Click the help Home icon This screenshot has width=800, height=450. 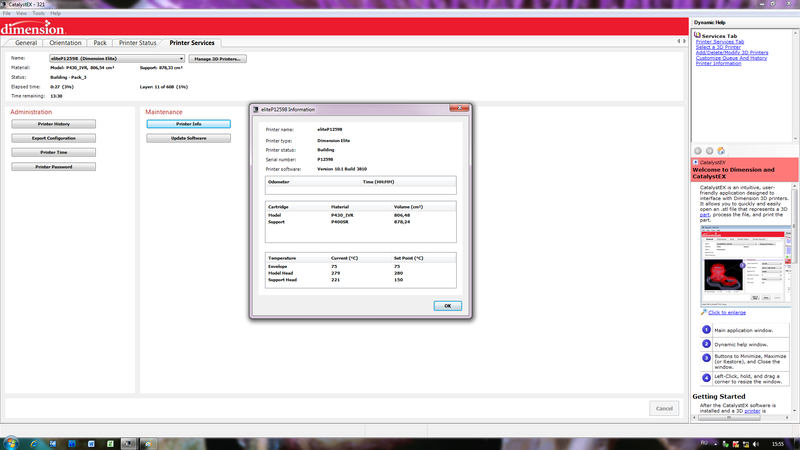[721, 151]
